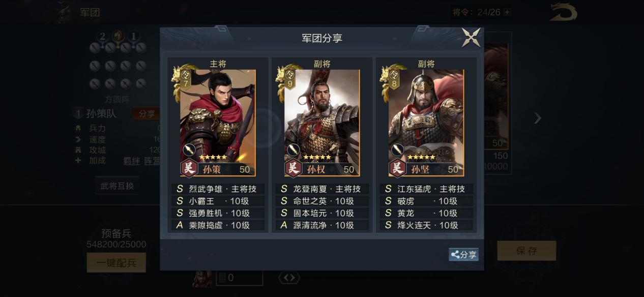The width and height of the screenshot is (644, 297).
Task: Click the 分享 share button in dialog
Action: coord(463,255)
